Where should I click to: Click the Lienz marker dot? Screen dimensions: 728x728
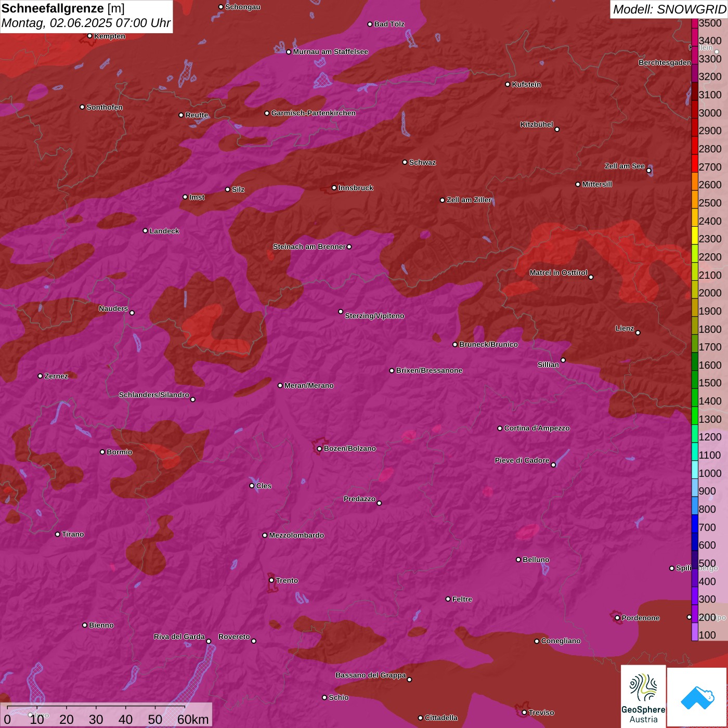(x=638, y=333)
